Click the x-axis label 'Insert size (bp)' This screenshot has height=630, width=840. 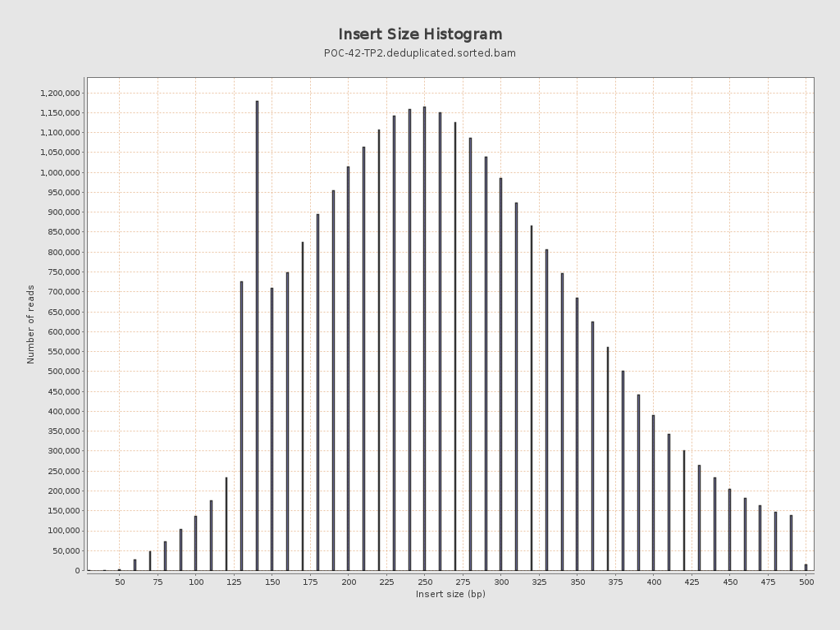(450, 594)
